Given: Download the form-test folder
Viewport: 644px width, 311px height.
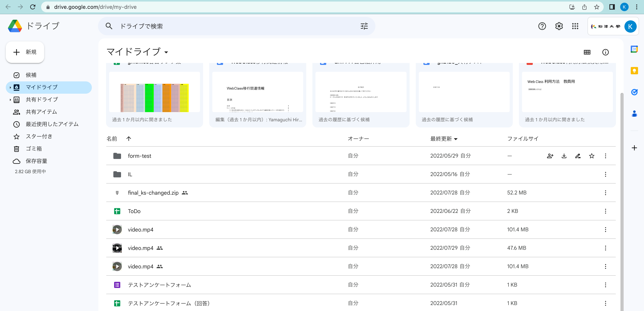Looking at the screenshot, I should click(x=564, y=156).
